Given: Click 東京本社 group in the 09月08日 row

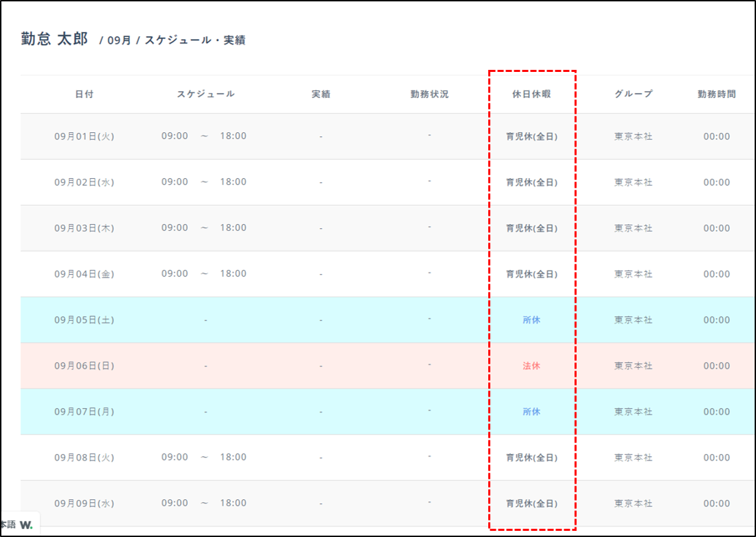Looking at the screenshot, I should 633,458.
